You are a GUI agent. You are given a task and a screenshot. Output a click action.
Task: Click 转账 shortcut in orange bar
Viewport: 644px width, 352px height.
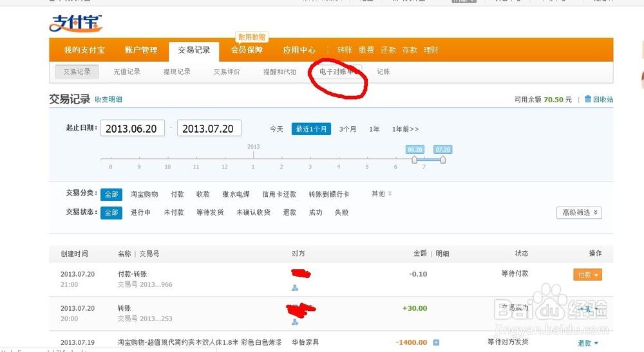(x=345, y=50)
